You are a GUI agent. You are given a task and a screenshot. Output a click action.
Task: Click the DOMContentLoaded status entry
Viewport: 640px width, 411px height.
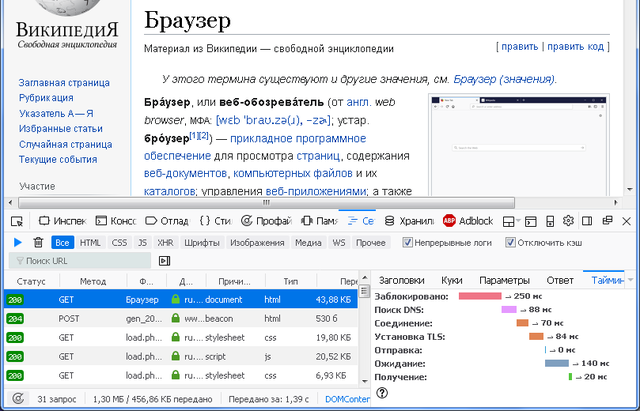[x=347, y=399]
